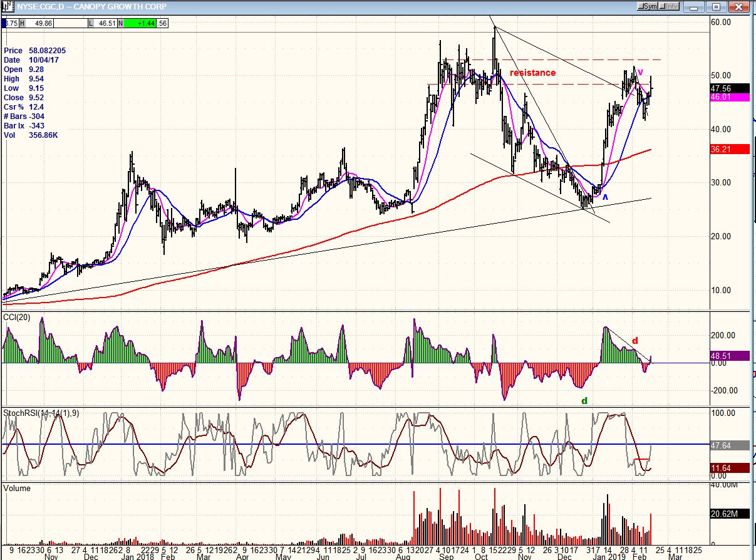Close the NYSE:CGC chart window

[739, 7]
